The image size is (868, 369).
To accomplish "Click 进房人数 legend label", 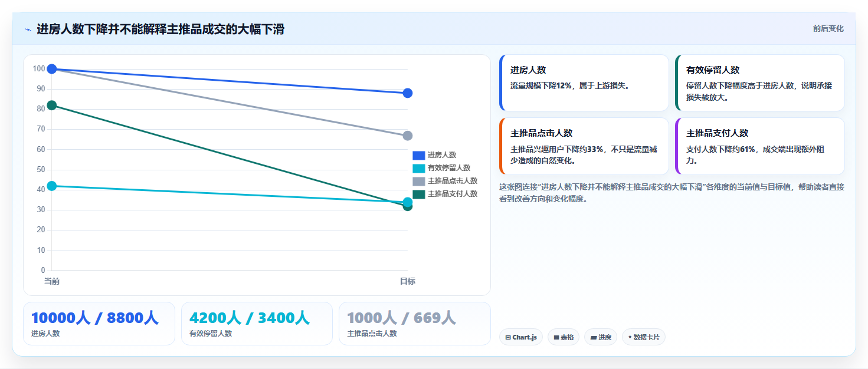I will coord(442,155).
